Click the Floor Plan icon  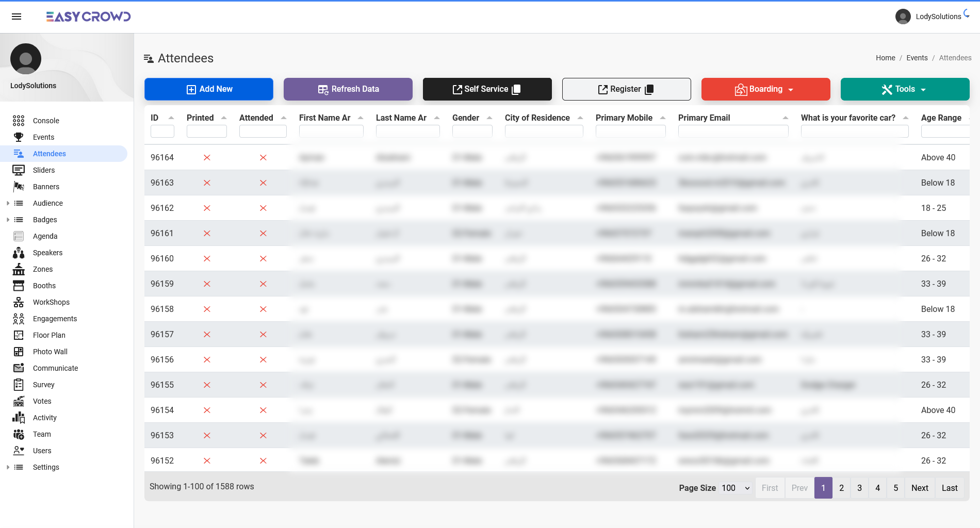pyautogui.click(x=19, y=335)
